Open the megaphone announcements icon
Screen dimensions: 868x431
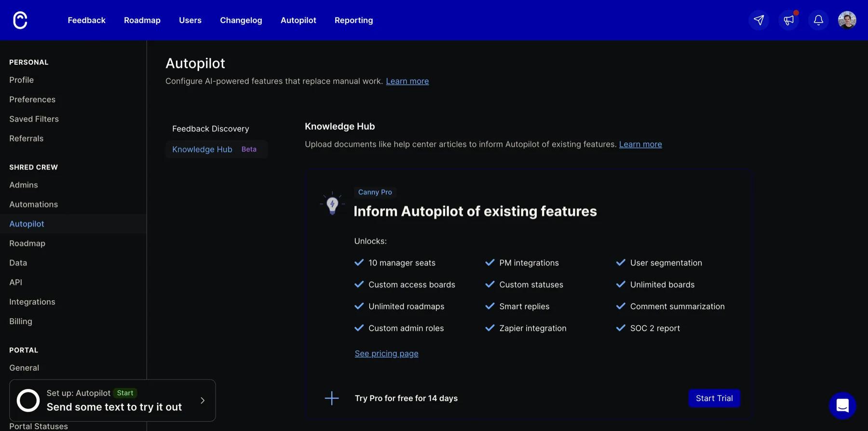click(x=789, y=20)
